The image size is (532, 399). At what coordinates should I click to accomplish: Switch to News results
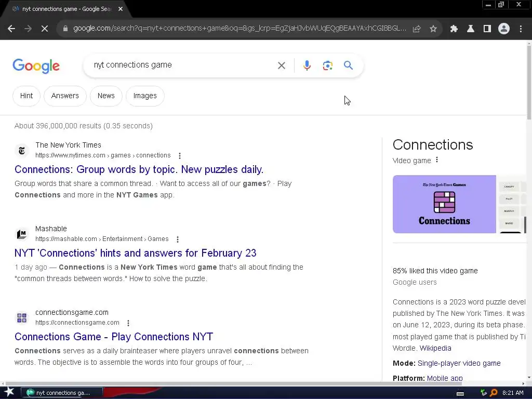[106, 96]
